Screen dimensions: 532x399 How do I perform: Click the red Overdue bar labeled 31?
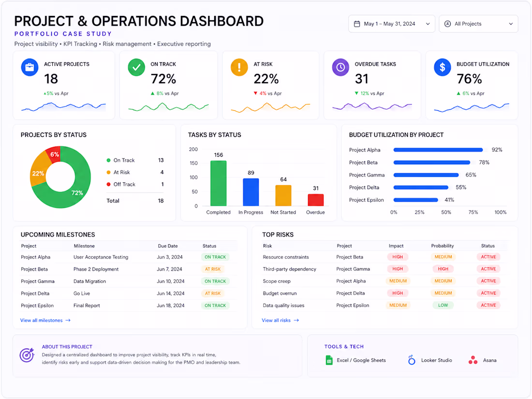click(315, 200)
